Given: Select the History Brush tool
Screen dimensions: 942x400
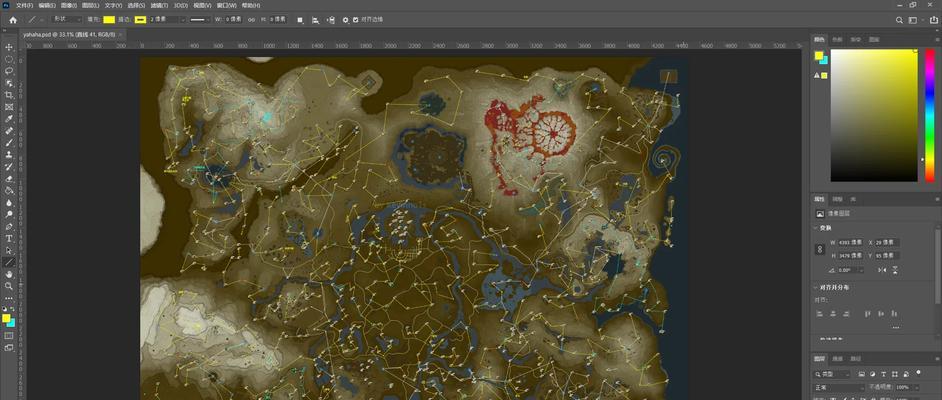Looking at the screenshot, I should point(9,166).
